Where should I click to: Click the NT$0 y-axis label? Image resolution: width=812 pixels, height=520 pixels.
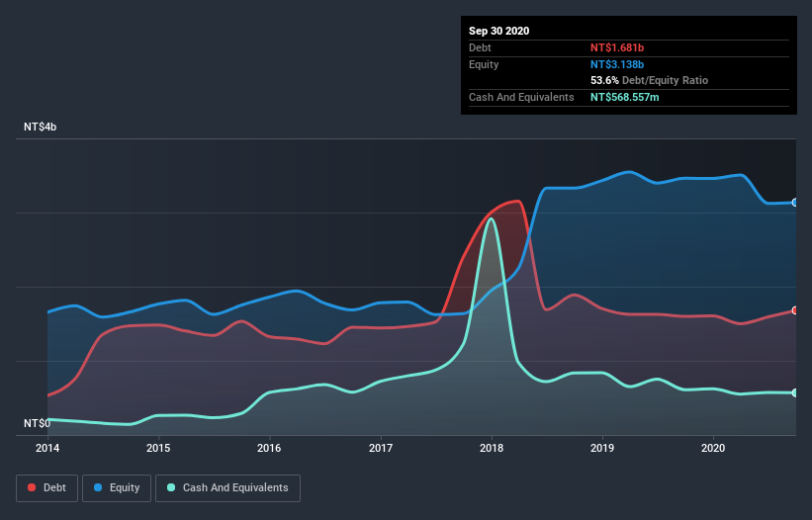(x=37, y=423)
